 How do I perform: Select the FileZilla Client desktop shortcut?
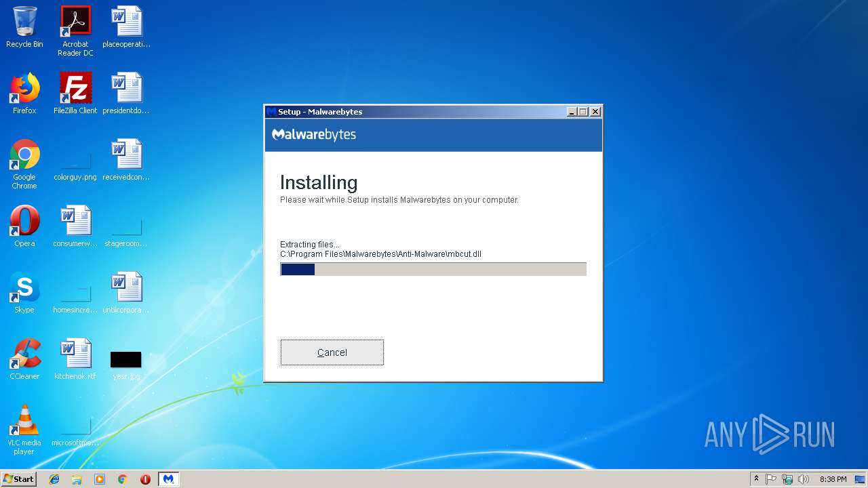pos(75,94)
